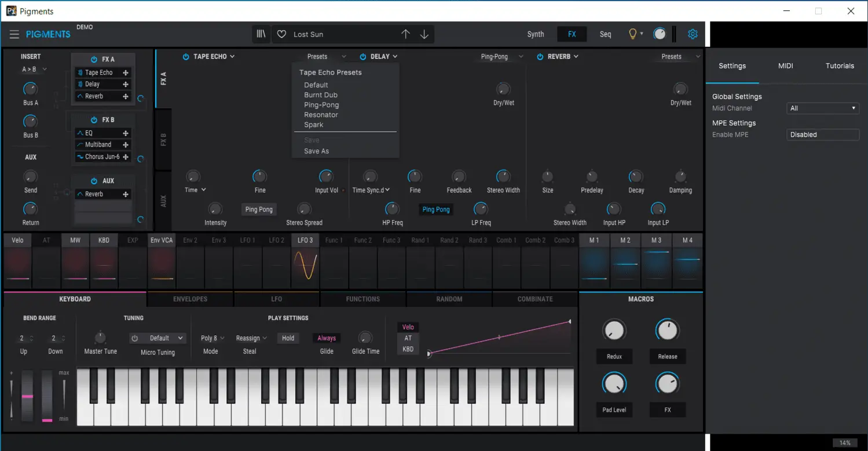Click the pitch bend wheel strip
The image size is (868, 451).
(x=27, y=396)
